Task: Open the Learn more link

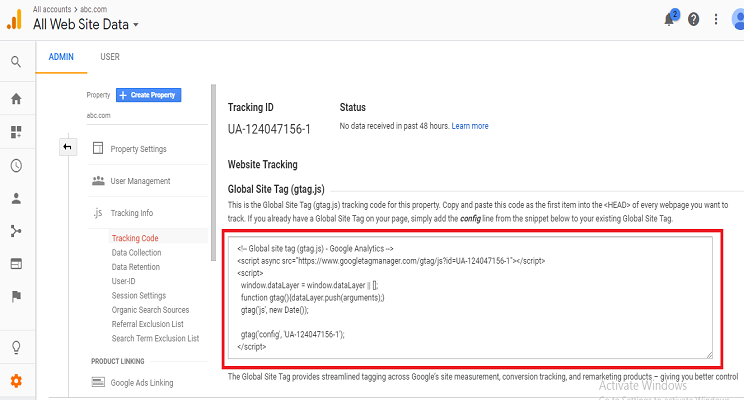Action: click(x=470, y=126)
